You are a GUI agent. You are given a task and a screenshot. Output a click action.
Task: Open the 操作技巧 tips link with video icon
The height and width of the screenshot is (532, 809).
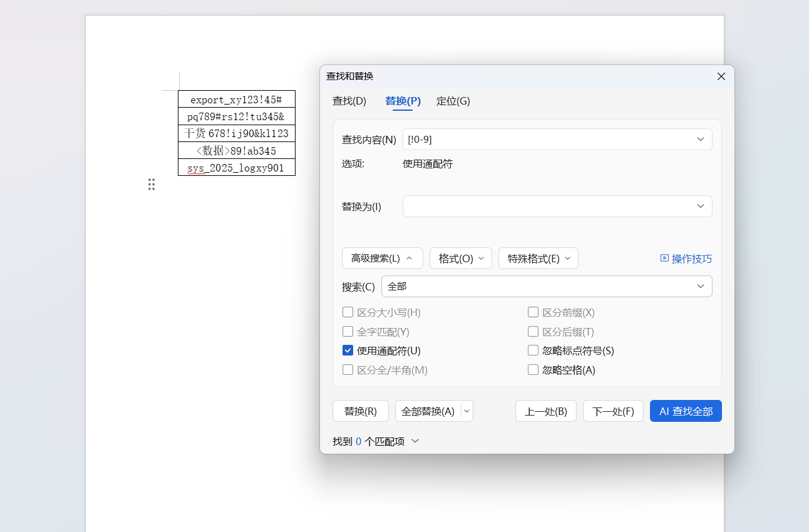tap(686, 258)
